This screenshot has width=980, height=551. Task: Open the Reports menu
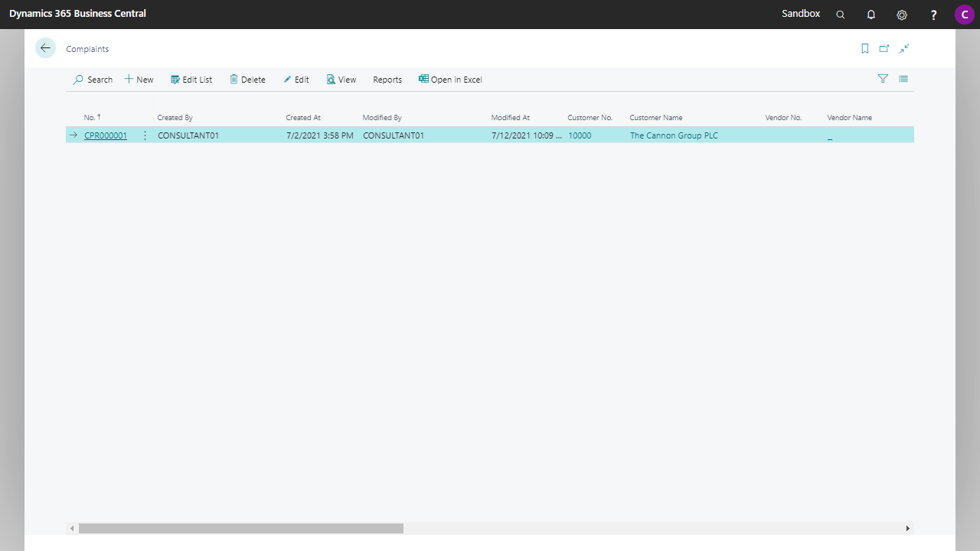pyautogui.click(x=387, y=80)
